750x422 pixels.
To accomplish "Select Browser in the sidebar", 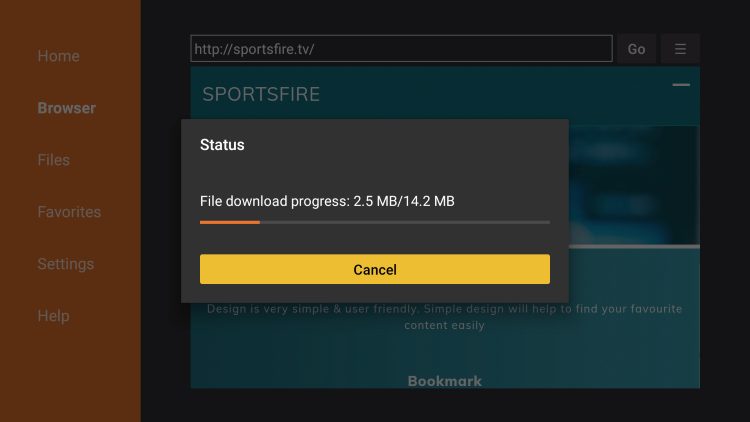I will 66,108.
